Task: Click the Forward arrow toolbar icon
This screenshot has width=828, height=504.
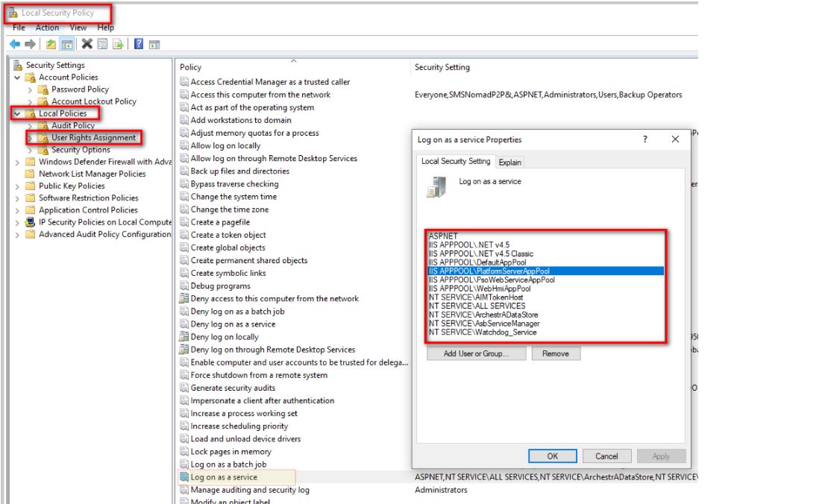Action: (30, 44)
